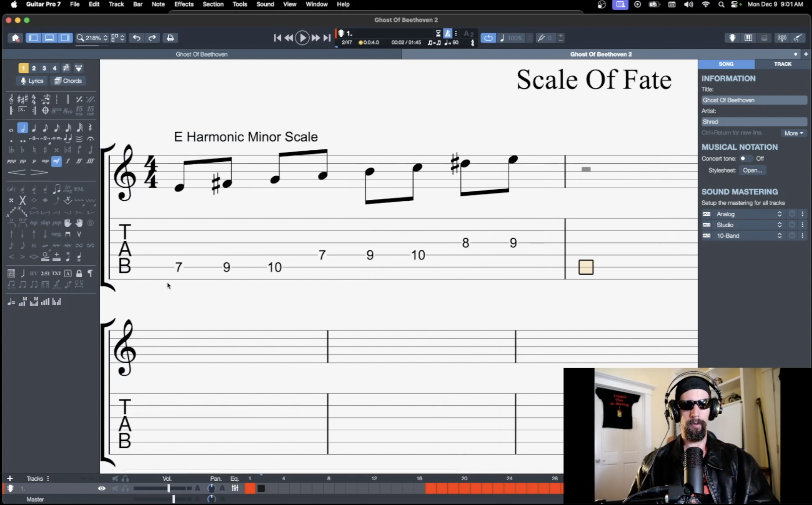Image resolution: width=812 pixels, height=505 pixels.
Task: Open the Section menu
Action: (213, 4)
